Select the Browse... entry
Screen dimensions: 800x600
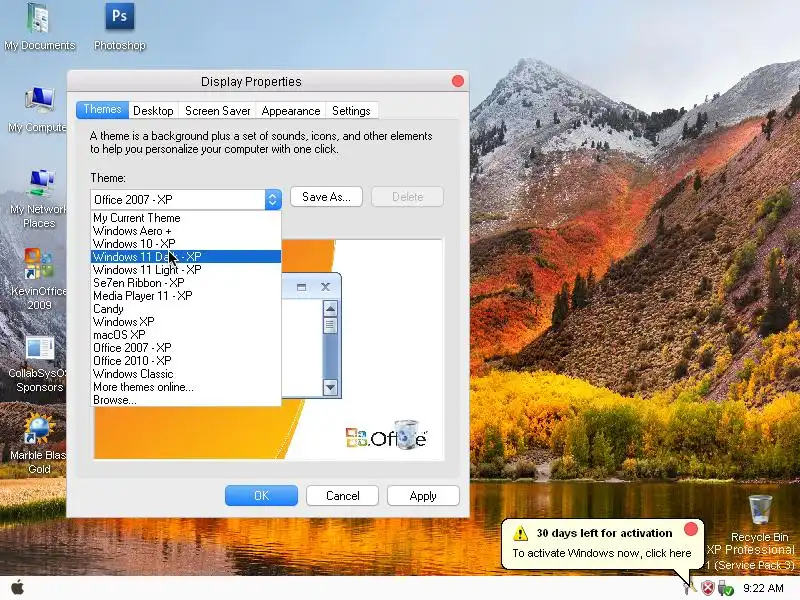[186, 400]
